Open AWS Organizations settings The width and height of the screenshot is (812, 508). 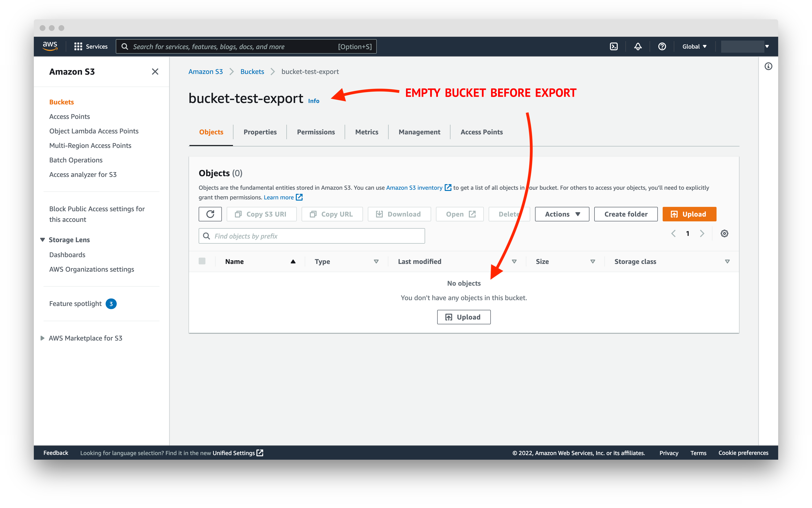[x=92, y=269]
